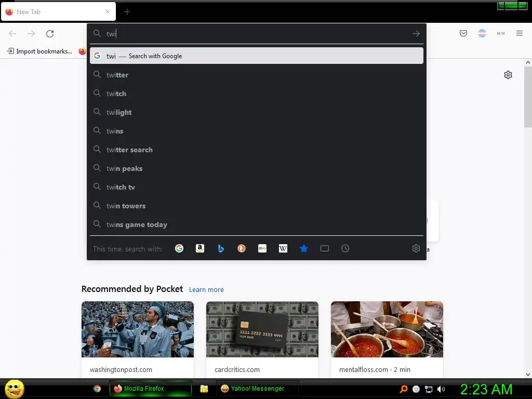Go back to the previous page
The image size is (532, 399).
click(12, 34)
